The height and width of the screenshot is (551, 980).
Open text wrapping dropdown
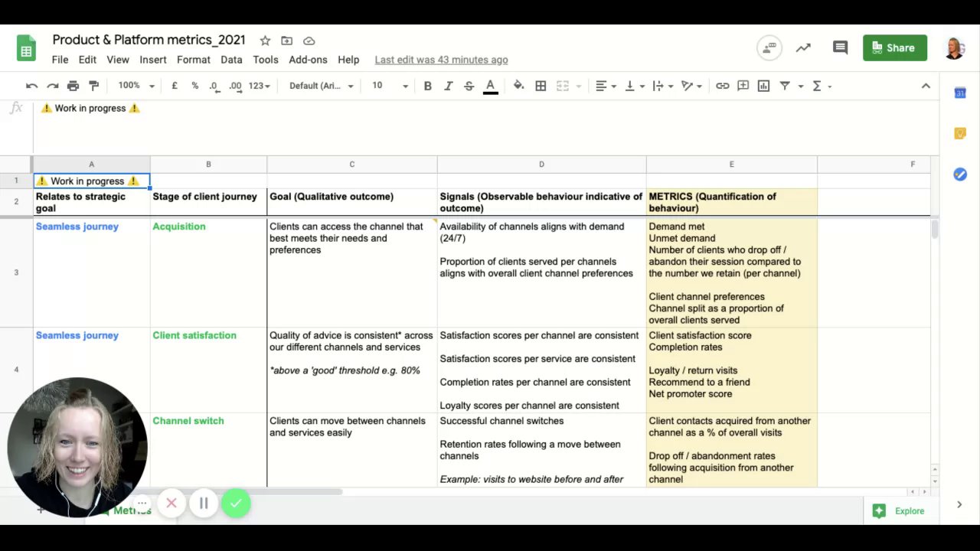pos(662,86)
